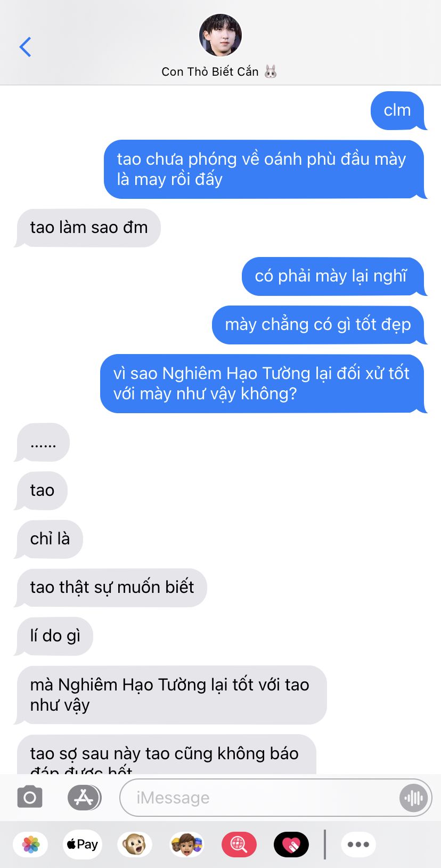
Task: Tap the 'lí do gì' gray bubble
Action: click(54, 636)
